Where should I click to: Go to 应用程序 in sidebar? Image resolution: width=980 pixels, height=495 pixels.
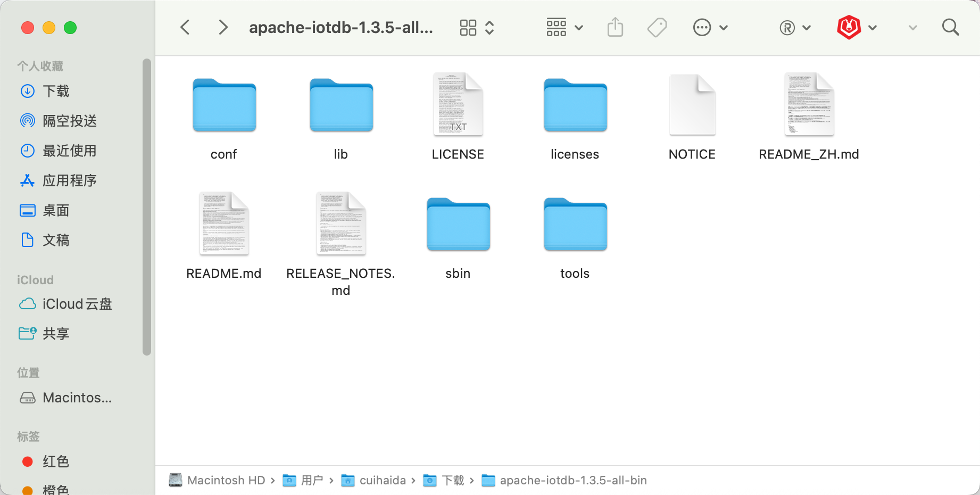59,180
